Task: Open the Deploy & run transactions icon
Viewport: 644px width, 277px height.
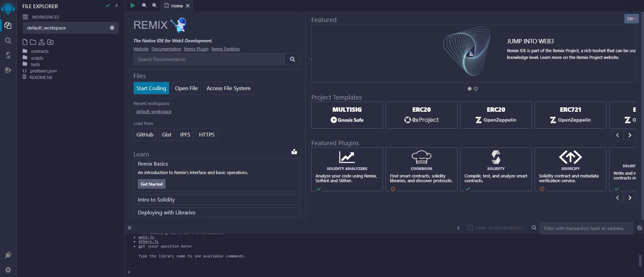Action: point(8,70)
